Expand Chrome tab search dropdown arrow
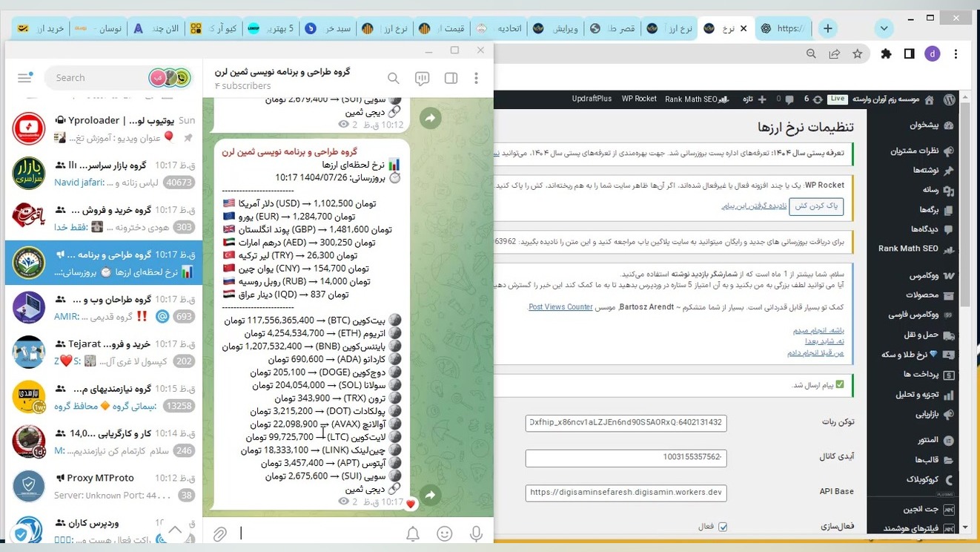The image size is (980, 552). point(884,28)
